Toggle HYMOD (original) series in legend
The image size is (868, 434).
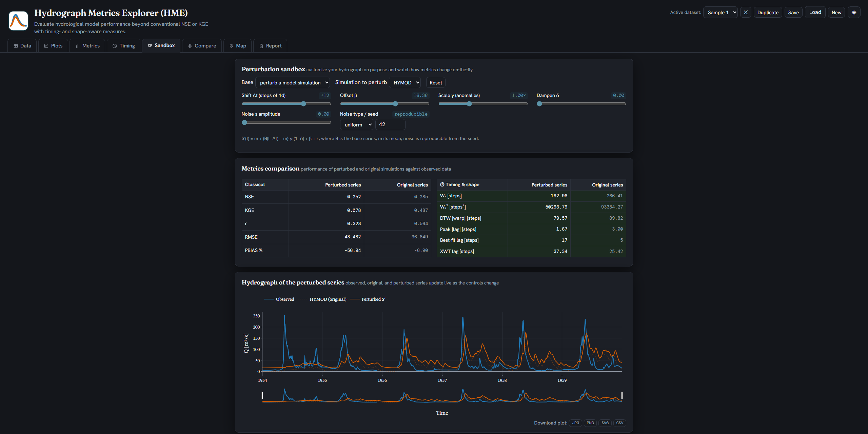pyautogui.click(x=322, y=299)
